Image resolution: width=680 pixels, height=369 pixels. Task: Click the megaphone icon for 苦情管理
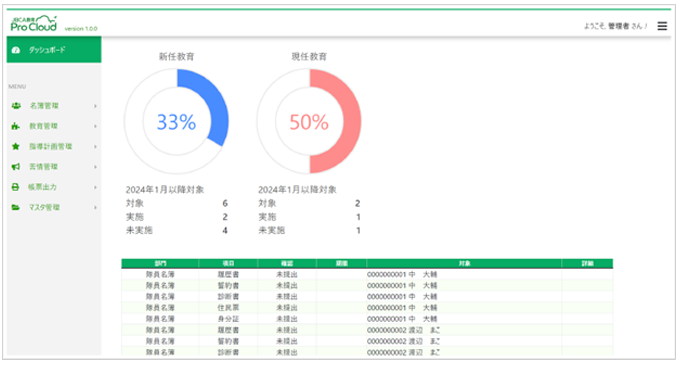(x=16, y=167)
